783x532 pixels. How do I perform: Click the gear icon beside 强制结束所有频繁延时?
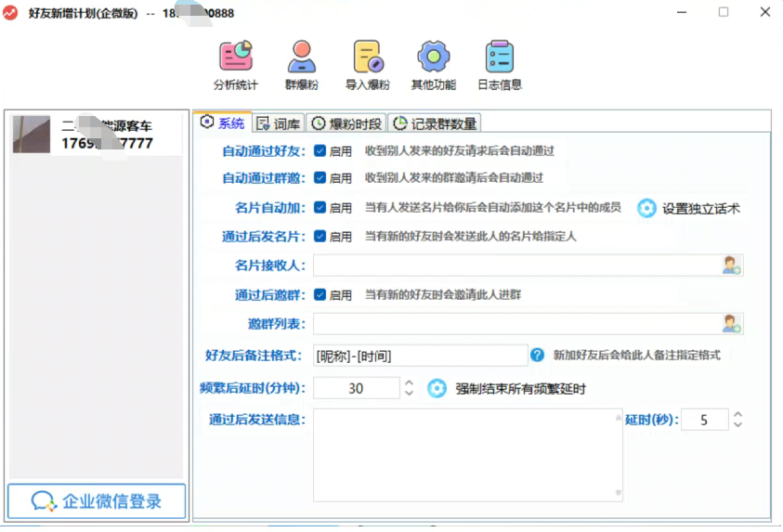tap(437, 388)
